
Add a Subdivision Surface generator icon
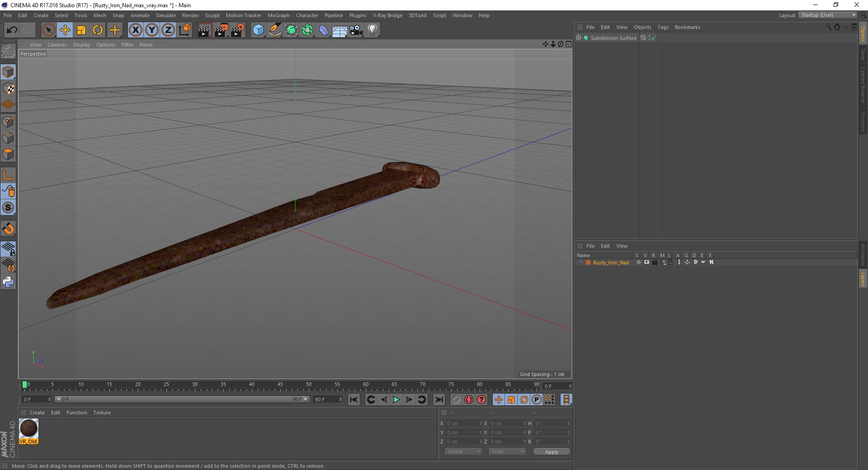pos(291,30)
